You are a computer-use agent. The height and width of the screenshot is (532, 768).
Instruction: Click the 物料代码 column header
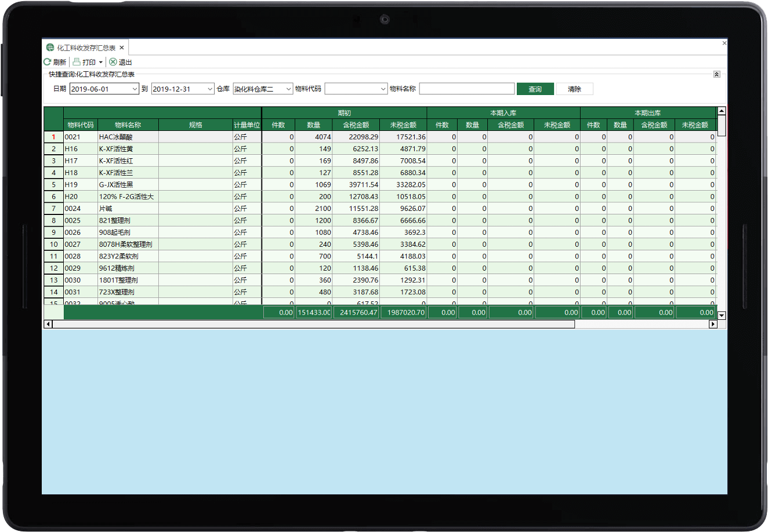pyautogui.click(x=81, y=125)
